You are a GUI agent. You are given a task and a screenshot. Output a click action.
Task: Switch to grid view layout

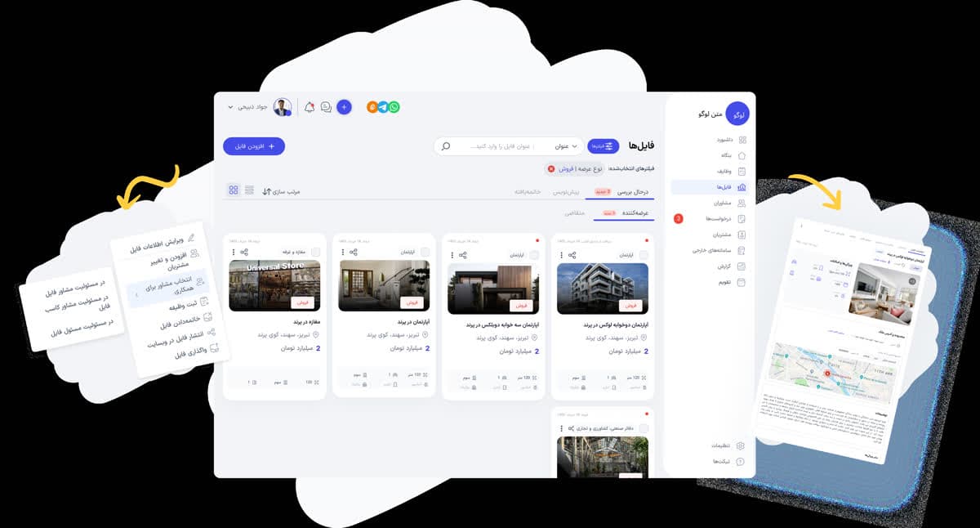pyautogui.click(x=234, y=190)
